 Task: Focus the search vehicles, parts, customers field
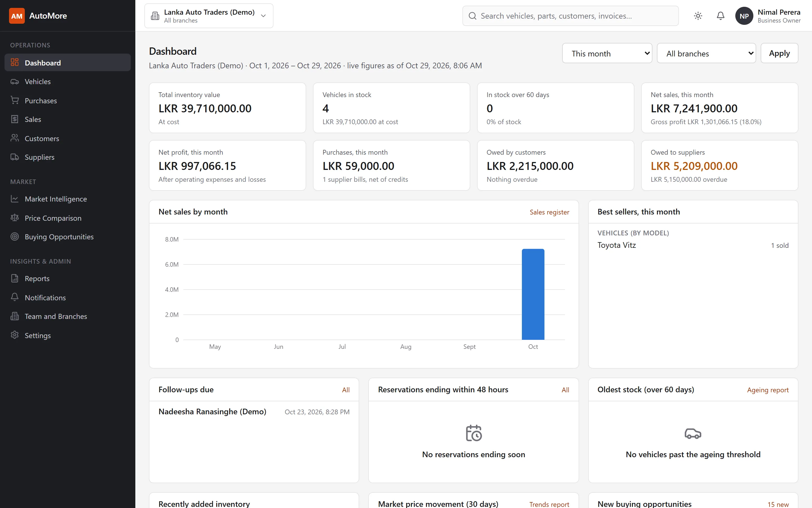point(570,16)
